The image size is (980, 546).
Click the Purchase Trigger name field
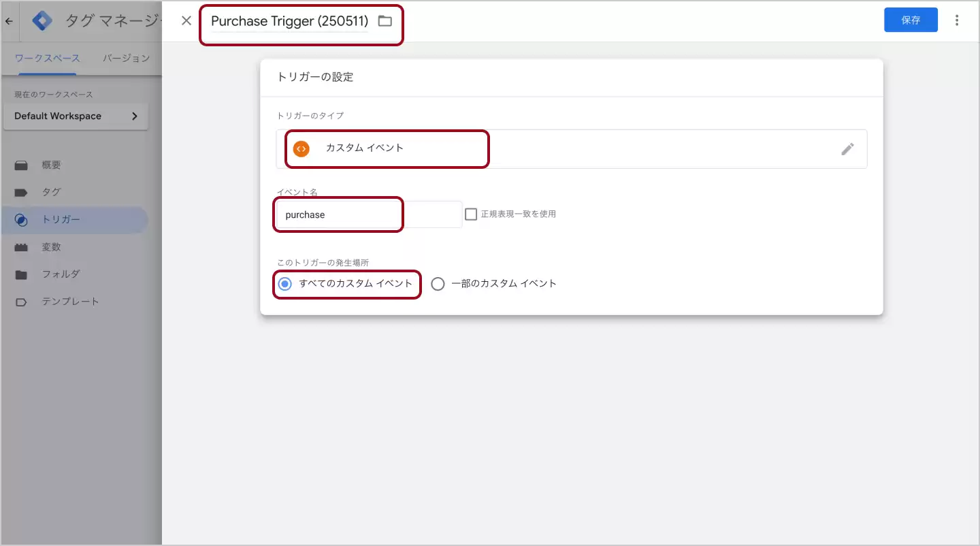point(289,21)
